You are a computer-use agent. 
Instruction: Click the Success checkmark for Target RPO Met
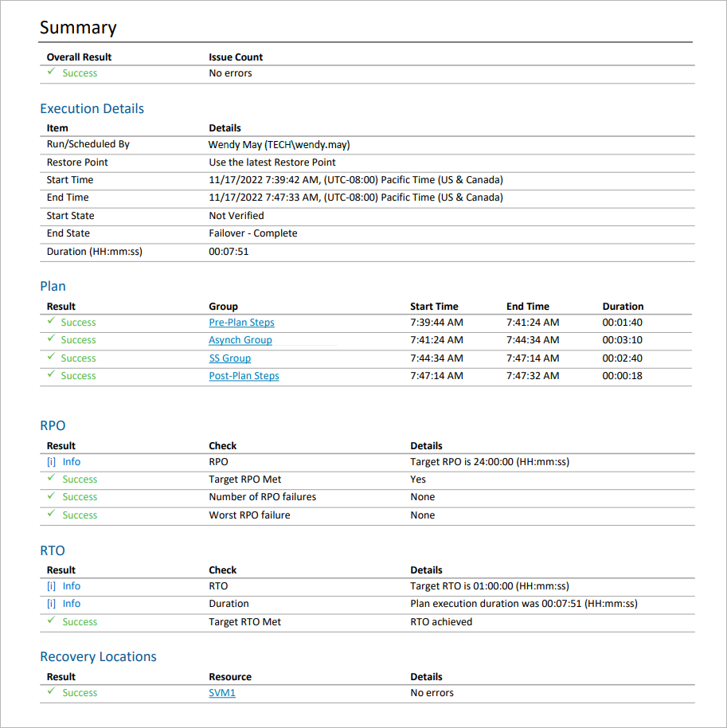(51, 479)
